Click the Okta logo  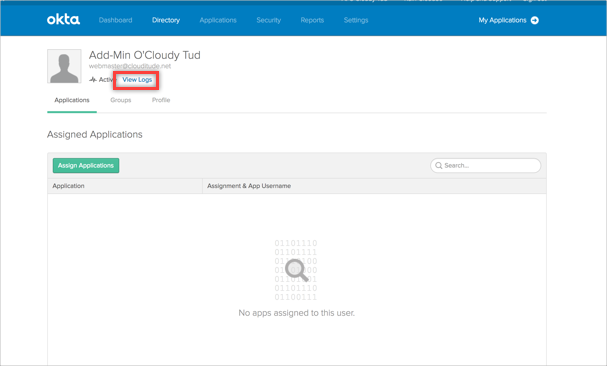(x=63, y=19)
